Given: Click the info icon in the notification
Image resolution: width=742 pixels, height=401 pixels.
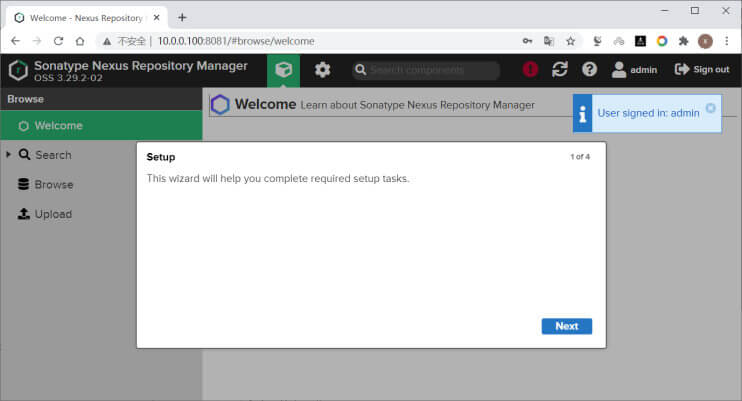Looking at the screenshot, I should pyautogui.click(x=583, y=114).
